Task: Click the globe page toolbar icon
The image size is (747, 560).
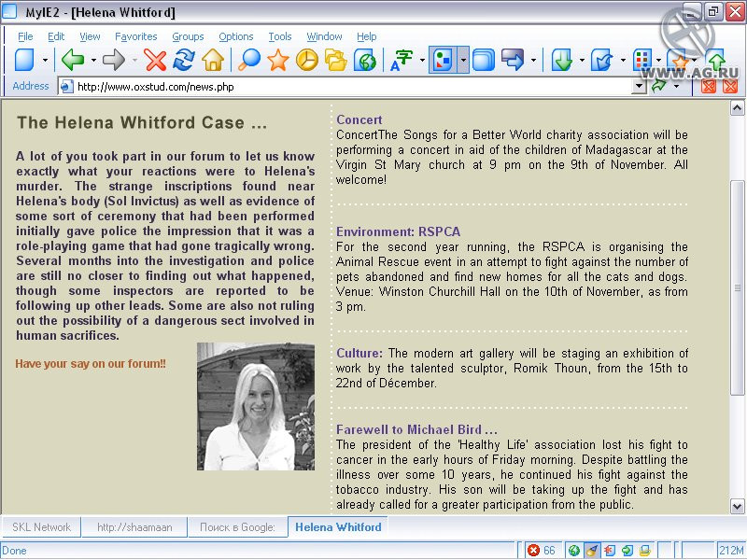Action: point(365,60)
